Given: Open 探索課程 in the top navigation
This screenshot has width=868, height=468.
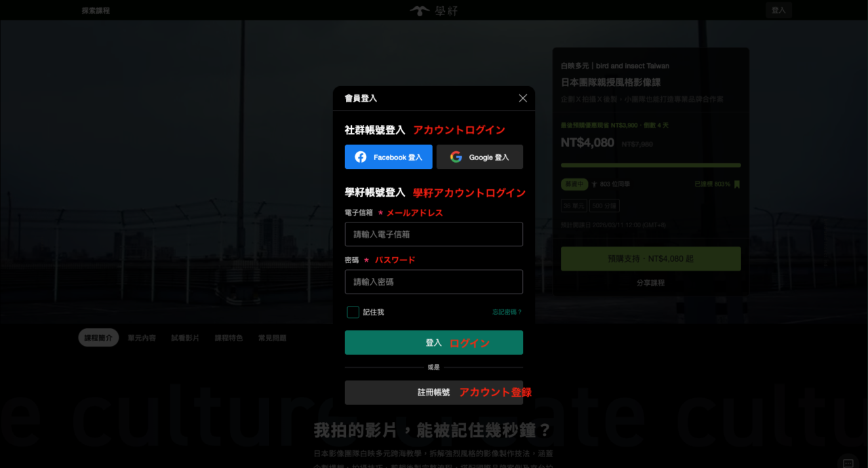Looking at the screenshot, I should [x=96, y=11].
